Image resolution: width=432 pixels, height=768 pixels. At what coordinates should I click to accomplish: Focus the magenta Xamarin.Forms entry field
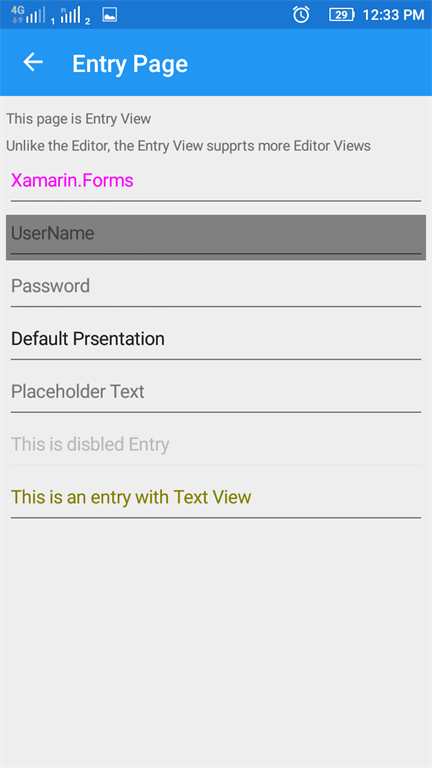tap(216, 182)
